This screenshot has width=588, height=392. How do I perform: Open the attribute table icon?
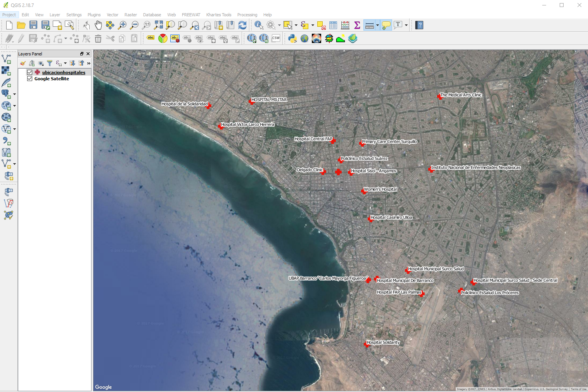333,25
